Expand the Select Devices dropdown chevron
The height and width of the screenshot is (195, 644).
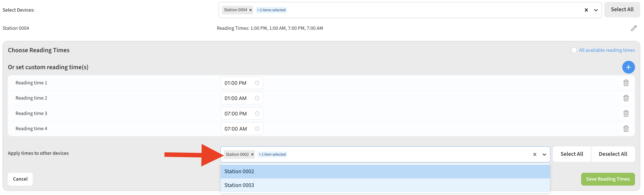[596, 10]
